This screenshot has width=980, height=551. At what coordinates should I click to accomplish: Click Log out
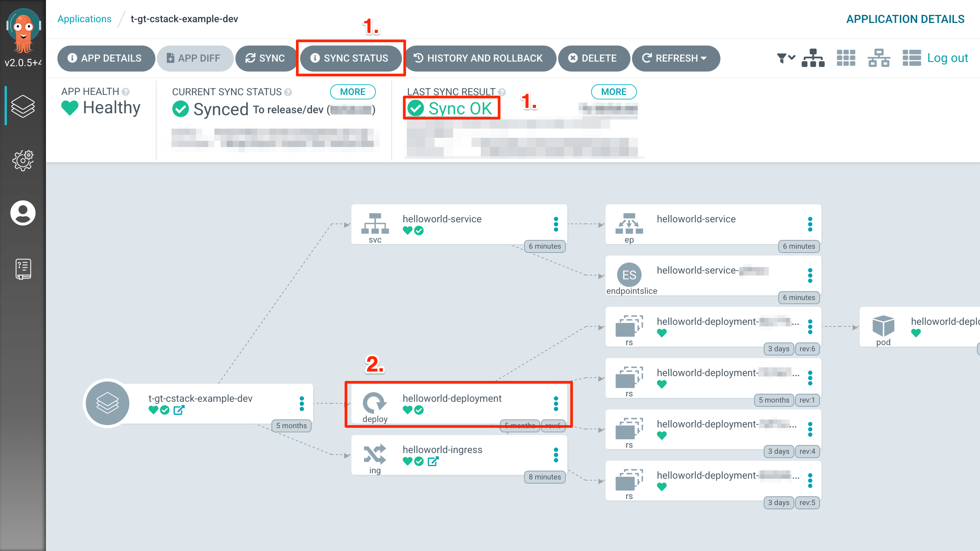[x=948, y=58]
